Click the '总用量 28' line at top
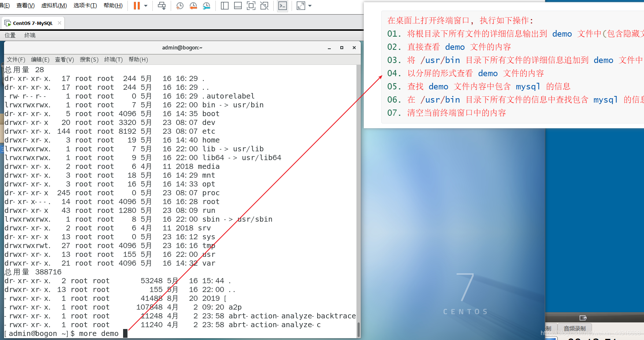 pos(24,70)
